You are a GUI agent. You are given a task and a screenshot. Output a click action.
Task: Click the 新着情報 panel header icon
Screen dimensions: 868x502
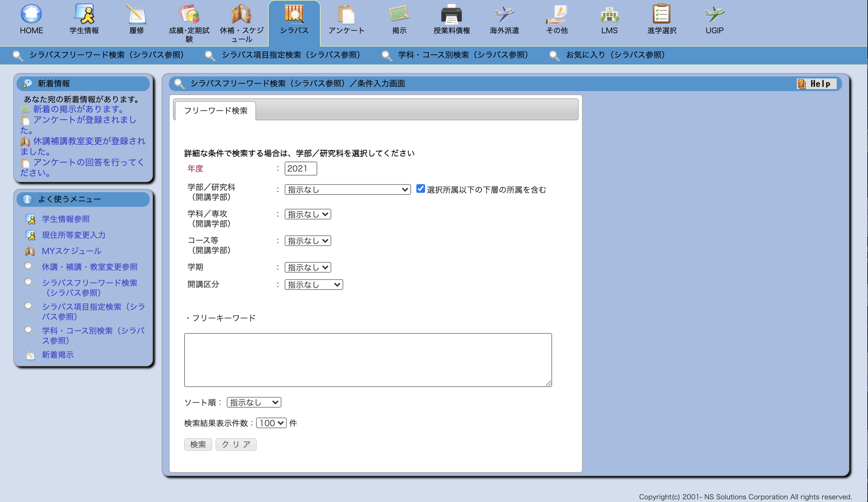(27, 84)
